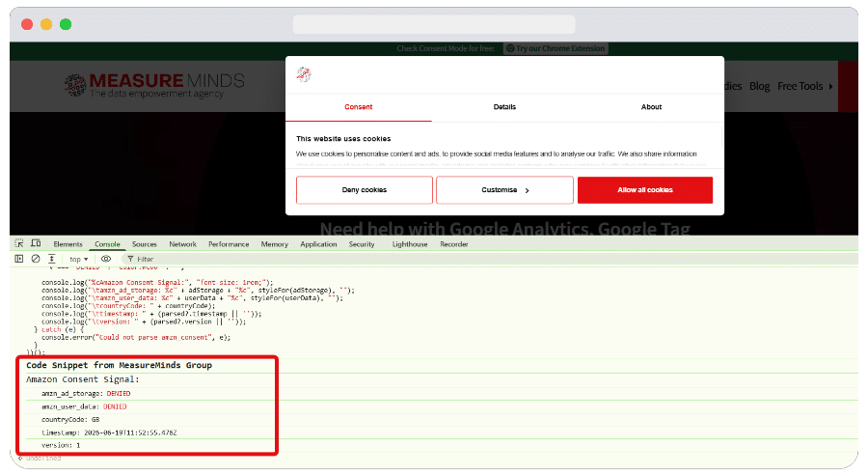This screenshot has width=868, height=475.
Task: Switch to the Sources tab
Action: pos(145,244)
